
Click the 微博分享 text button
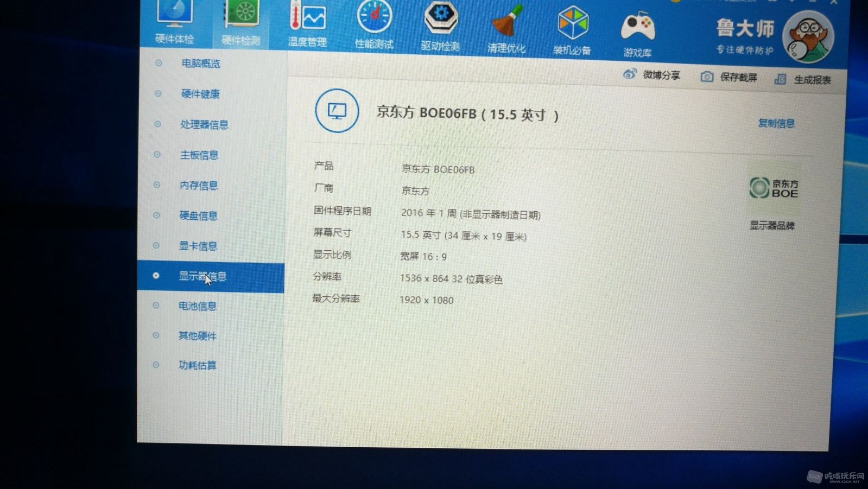(x=661, y=75)
